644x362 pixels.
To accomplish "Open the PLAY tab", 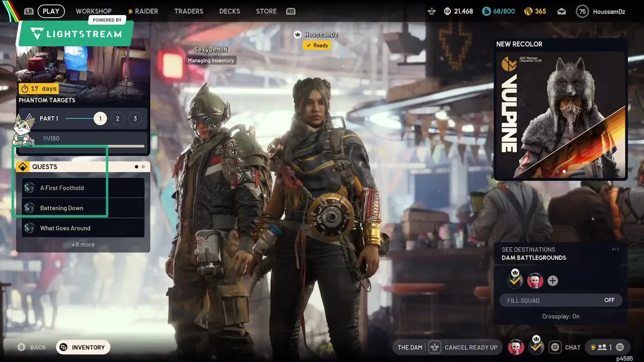I will click(x=51, y=11).
